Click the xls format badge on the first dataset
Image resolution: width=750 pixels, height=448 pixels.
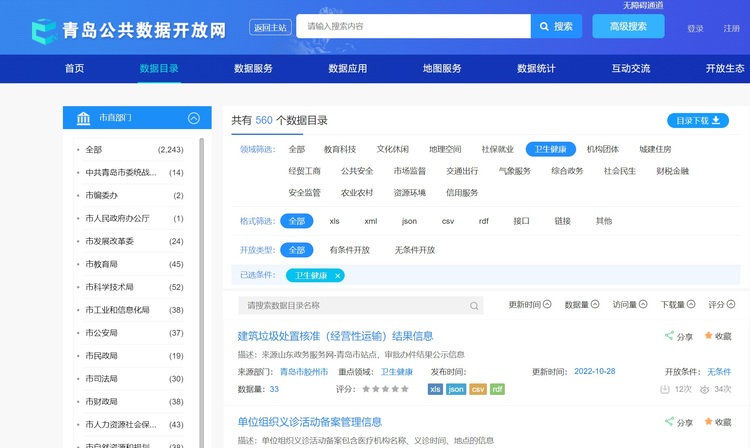click(x=435, y=389)
